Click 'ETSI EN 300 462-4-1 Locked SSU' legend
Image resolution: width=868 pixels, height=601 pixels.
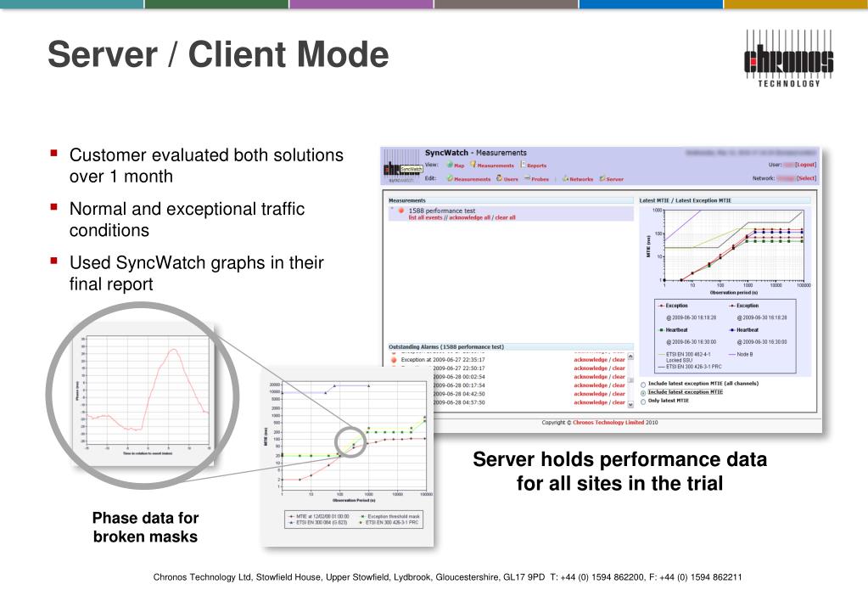pos(684,357)
